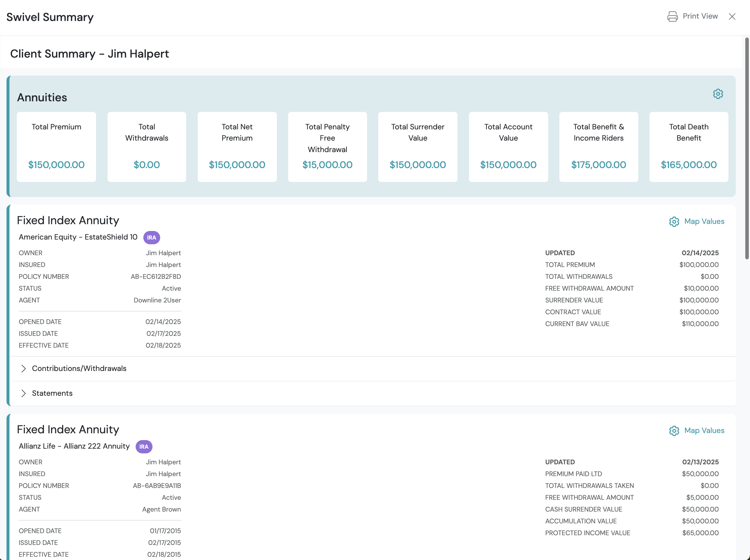Click the IRA badge on Allianz Life
Viewport: 750px width, 560px height.
pos(144,447)
